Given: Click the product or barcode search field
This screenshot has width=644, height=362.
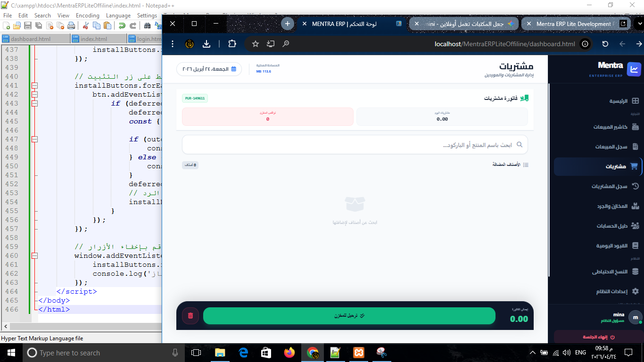Looking at the screenshot, I should (x=355, y=145).
